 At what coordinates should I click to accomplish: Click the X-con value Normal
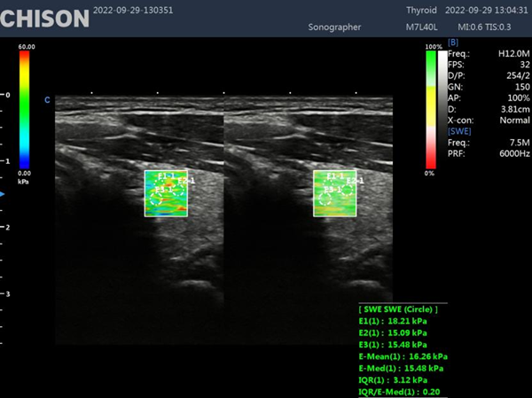[514, 121]
